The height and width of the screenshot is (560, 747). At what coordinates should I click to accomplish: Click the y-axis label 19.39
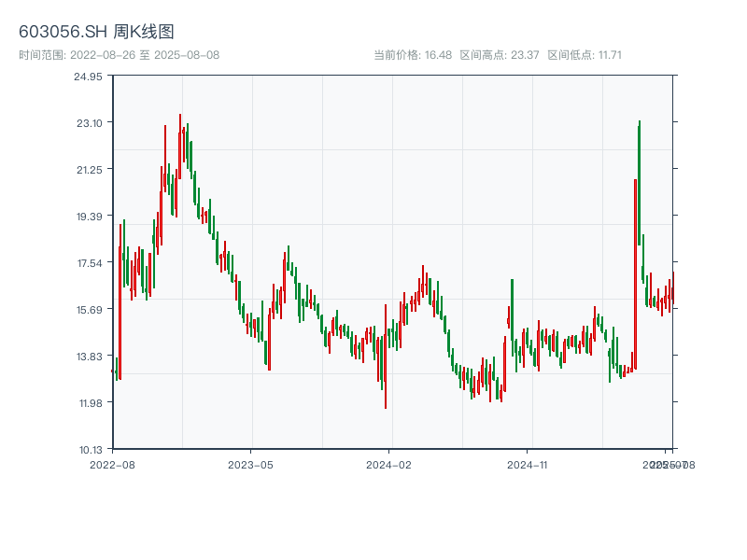pyautogui.click(x=90, y=217)
